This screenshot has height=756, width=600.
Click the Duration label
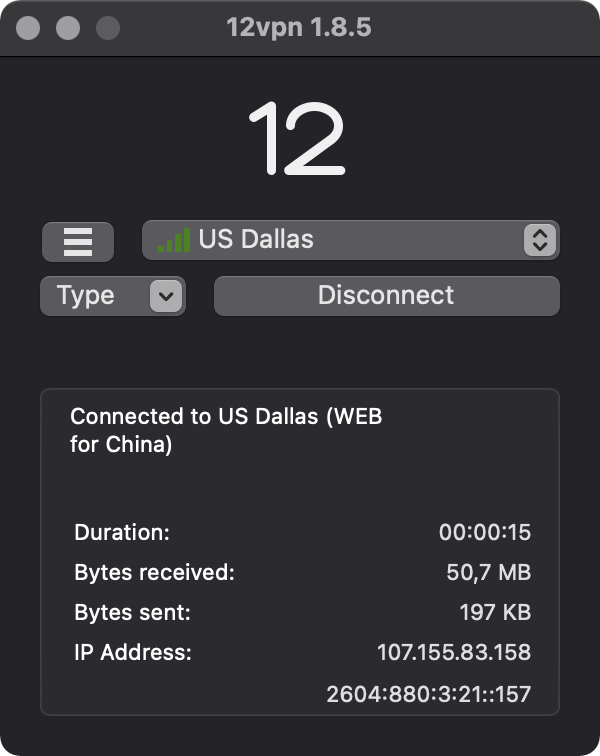(x=122, y=533)
